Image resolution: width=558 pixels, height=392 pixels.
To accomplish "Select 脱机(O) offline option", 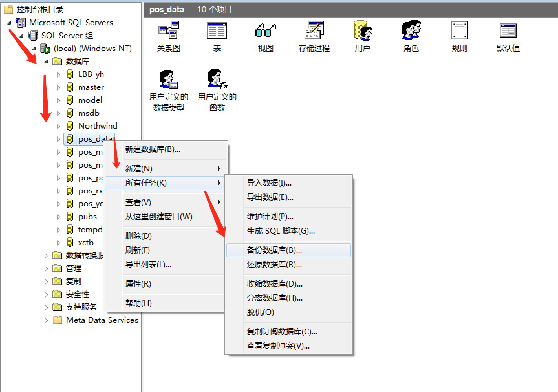I will tap(289, 312).
